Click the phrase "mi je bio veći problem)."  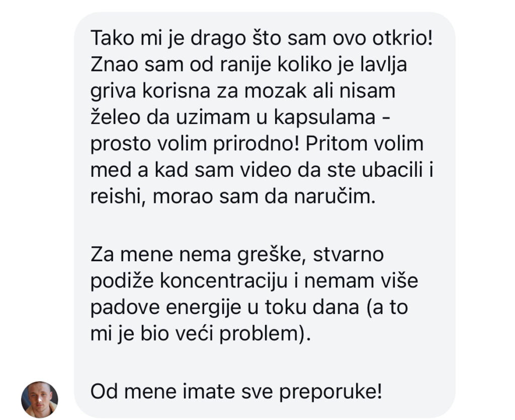tap(200, 334)
